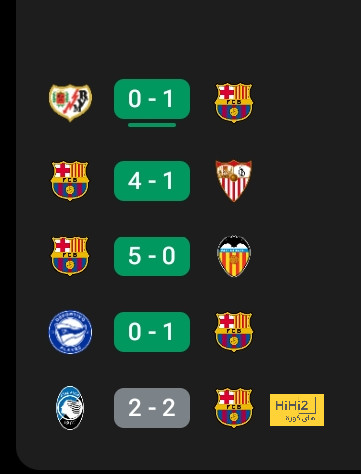Open the 0 - 1 score against Alavés
The height and width of the screenshot is (474, 361).
[152, 332]
